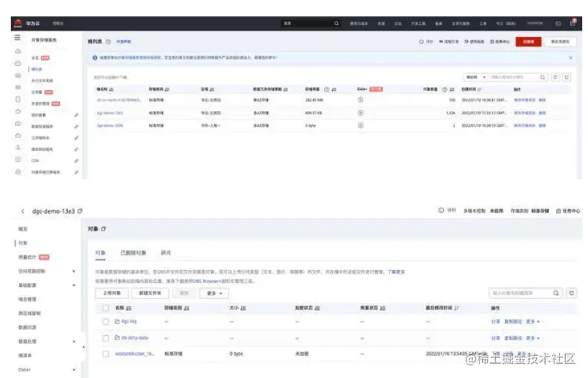Tick the checkbox for validateBucket object

pyautogui.click(x=106, y=354)
